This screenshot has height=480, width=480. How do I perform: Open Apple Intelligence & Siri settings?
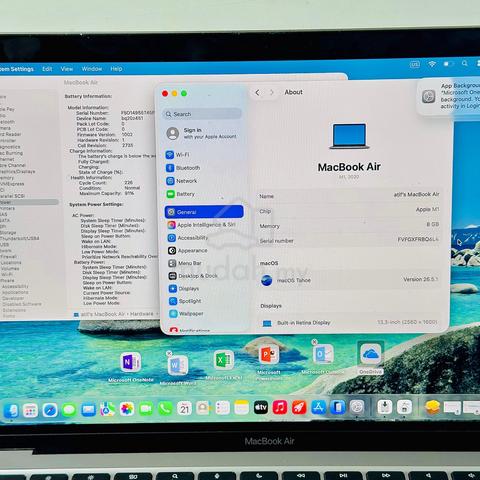point(202,225)
